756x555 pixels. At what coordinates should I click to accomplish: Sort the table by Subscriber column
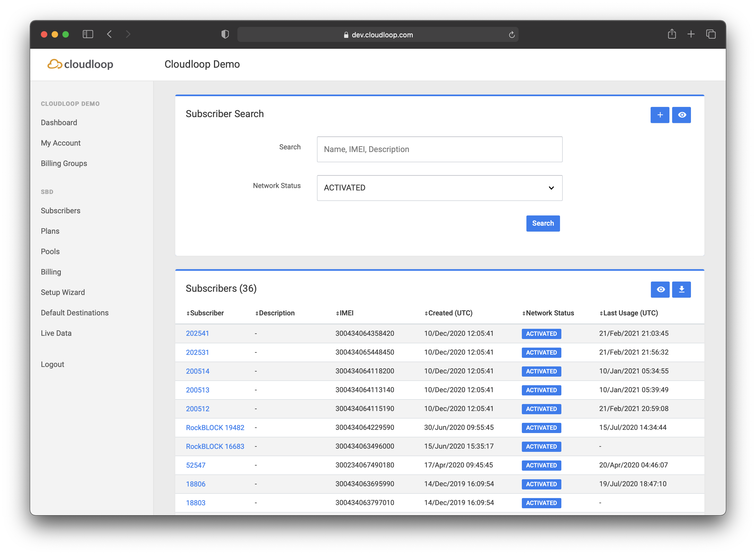point(205,313)
